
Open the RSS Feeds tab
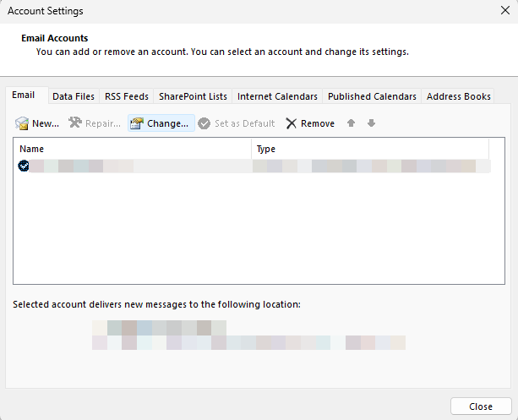(127, 96)
